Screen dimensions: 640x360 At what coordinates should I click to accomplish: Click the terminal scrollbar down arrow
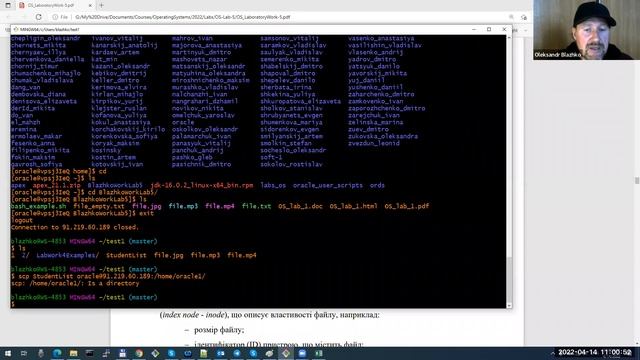click(509, 305)
